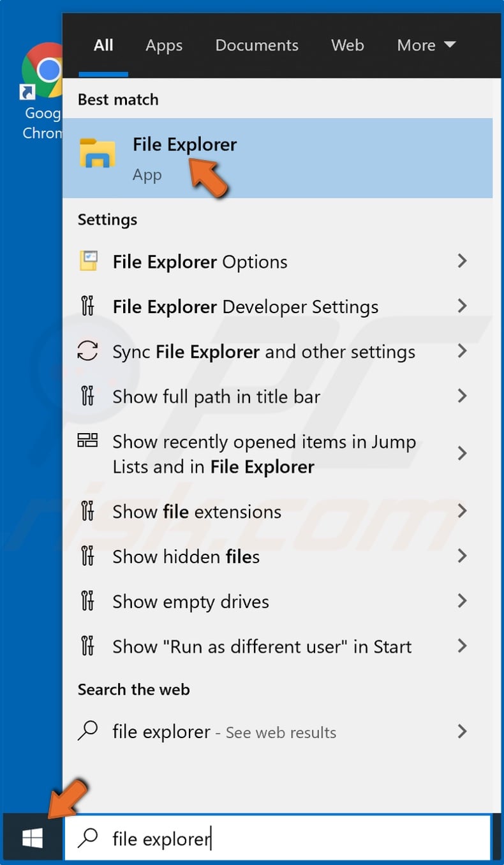Switch to the Documents tab
Screen dimensions: 504x865
pyautogui.click(x=256, y=45)
